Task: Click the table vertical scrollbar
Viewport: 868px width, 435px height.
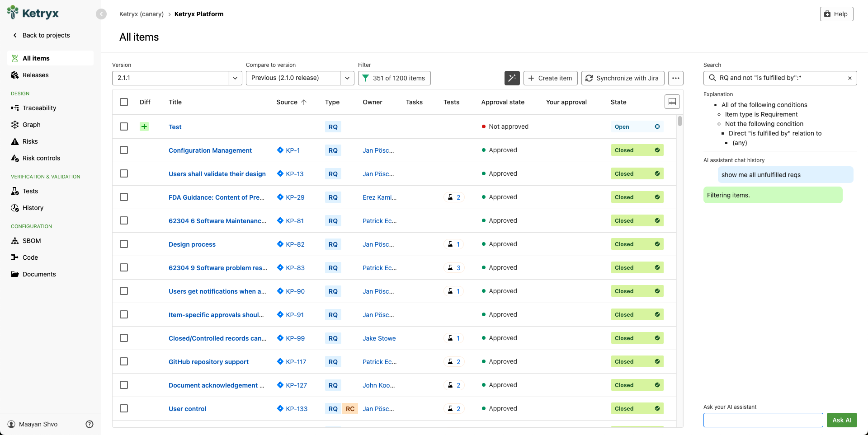Action: click(x=679, y=121)
